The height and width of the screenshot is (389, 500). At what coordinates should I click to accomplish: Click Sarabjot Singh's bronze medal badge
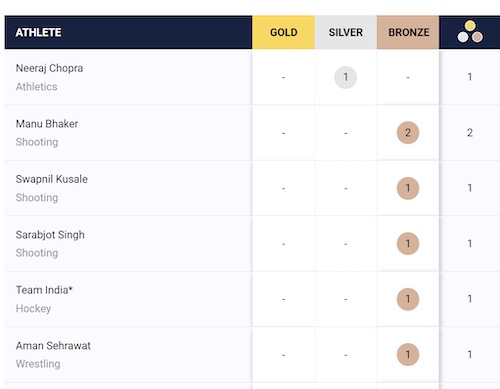coord(408,243)
